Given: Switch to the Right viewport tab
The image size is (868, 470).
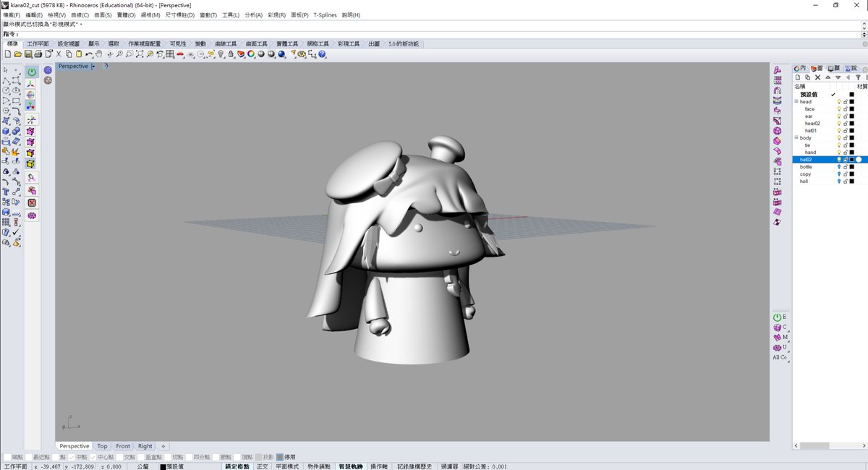Looking at the screenshot, I should coord(145,446).
